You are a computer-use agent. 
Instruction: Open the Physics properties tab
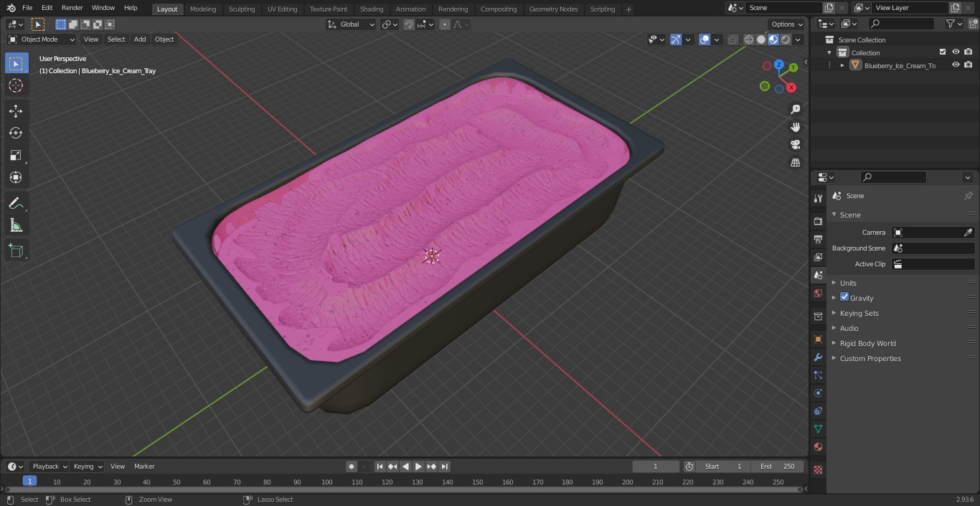click(x=818, y=393)
